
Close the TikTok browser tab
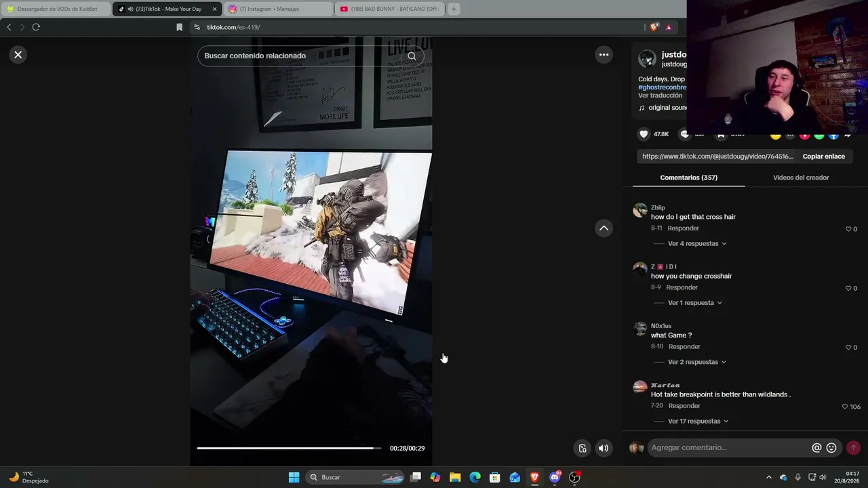pos(215,9)
